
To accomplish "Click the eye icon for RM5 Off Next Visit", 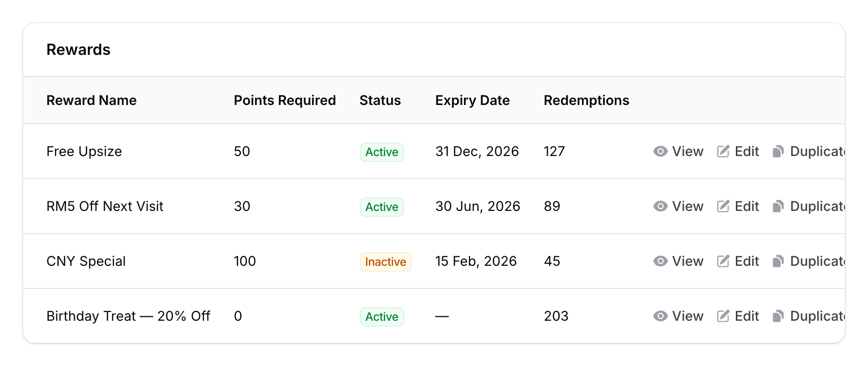I will [x=660, y=206].
